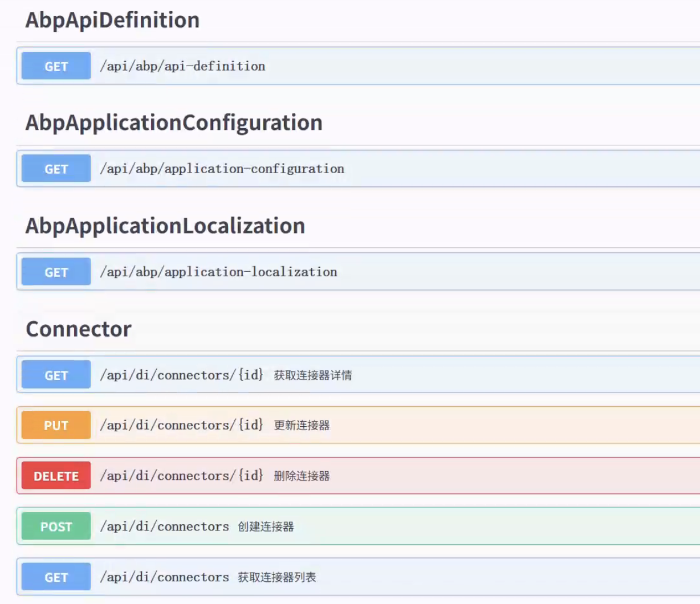Image resolution: width=700 pixels, height=604 pixels.
Task: Open the /api/abp/application-configuration path link
Action: [222, 169]
